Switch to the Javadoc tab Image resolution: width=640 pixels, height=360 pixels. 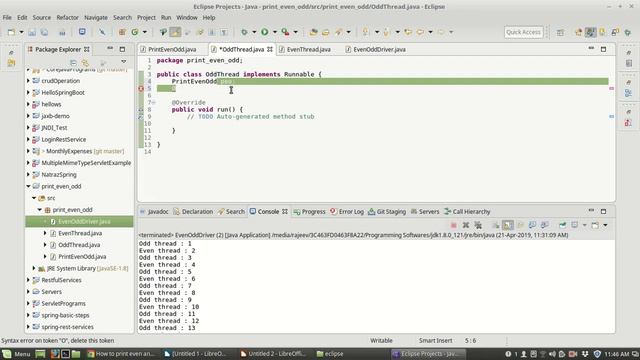154,211
